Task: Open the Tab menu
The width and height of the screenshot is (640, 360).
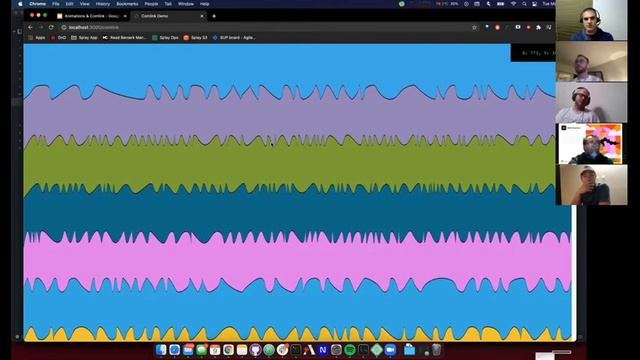Action: tap(168, 4)
